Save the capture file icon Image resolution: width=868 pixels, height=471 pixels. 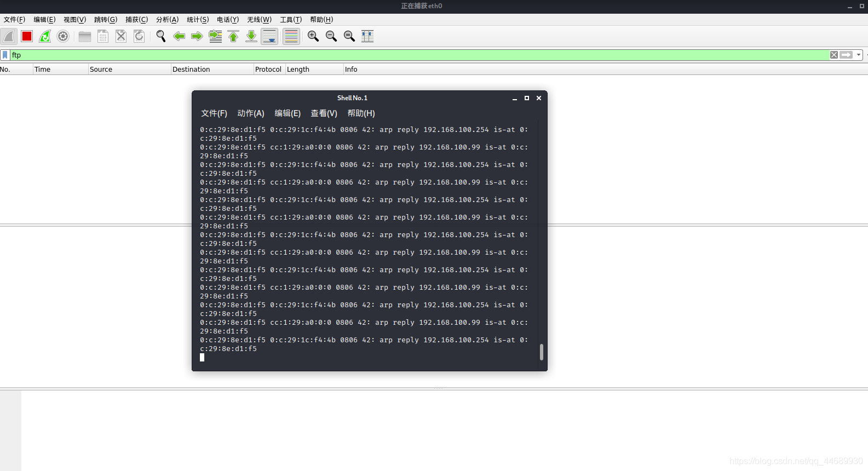point(103,36)
